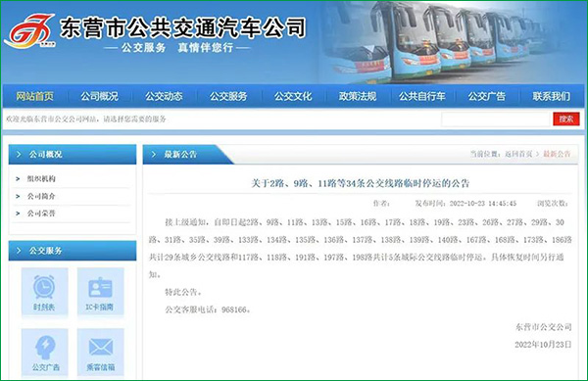
Task: Click the company logo in header
Action: click(x=29, y=31)
